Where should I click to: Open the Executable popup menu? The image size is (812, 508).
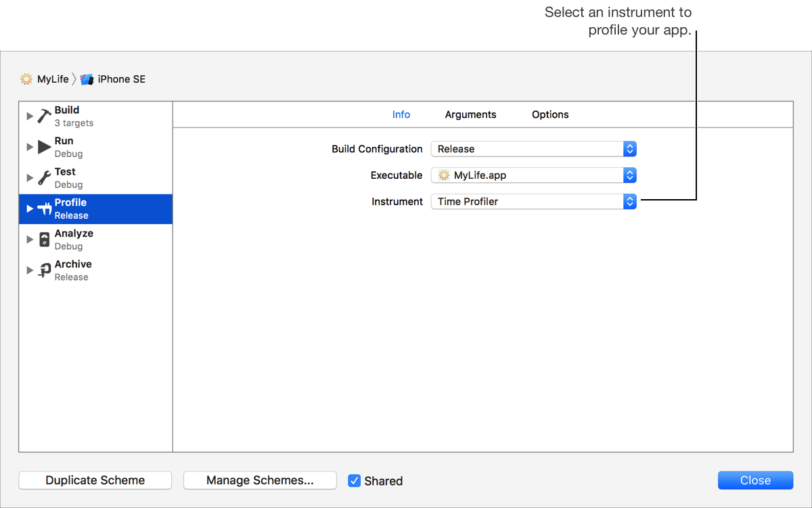[x=533, y=175]
